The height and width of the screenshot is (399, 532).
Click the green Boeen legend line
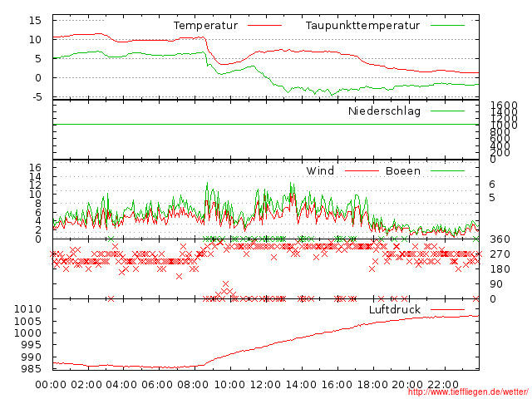(447, 171)
